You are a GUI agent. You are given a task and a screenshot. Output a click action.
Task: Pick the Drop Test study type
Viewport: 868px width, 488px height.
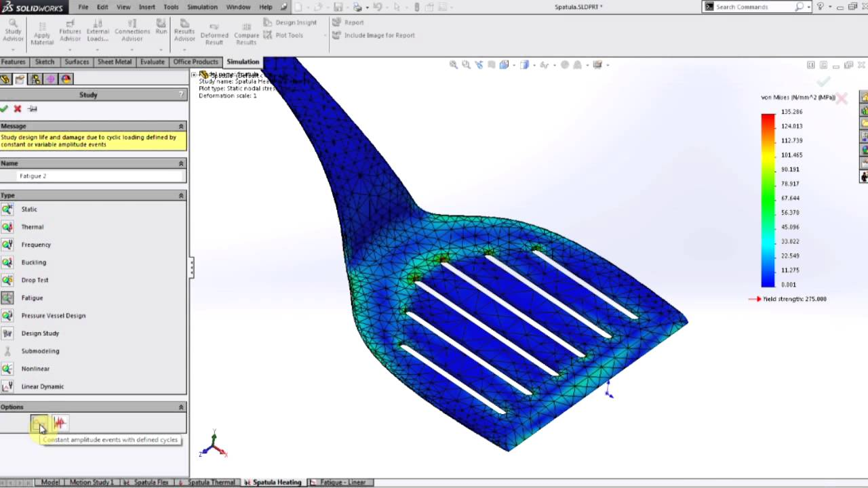point(35,280)
